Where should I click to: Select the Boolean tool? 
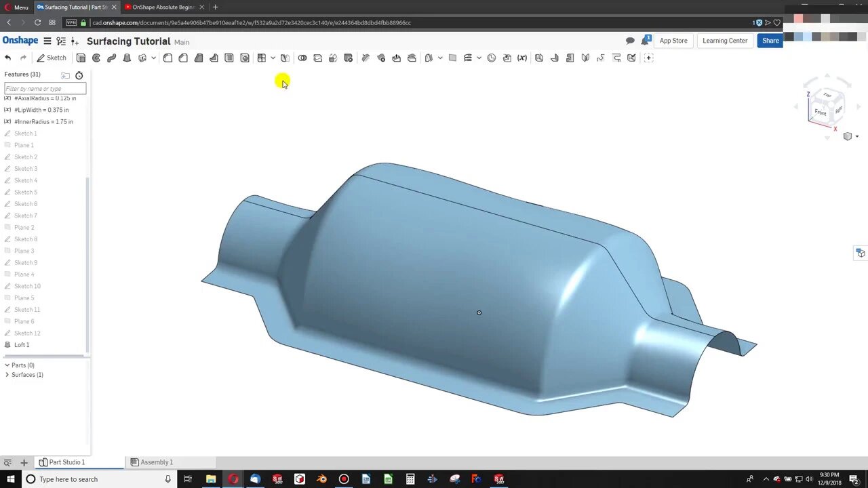[302, 58]
